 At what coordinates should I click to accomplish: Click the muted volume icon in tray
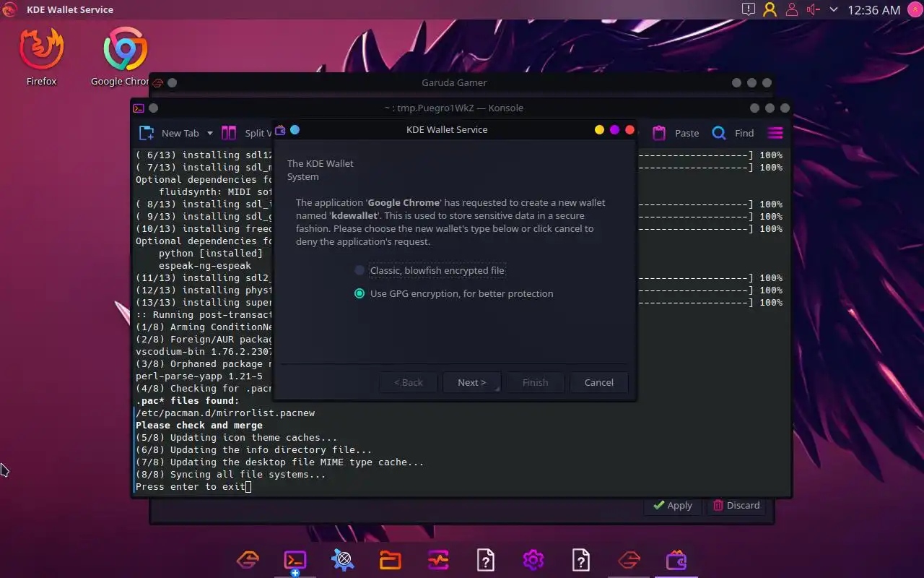click(813, 10)
